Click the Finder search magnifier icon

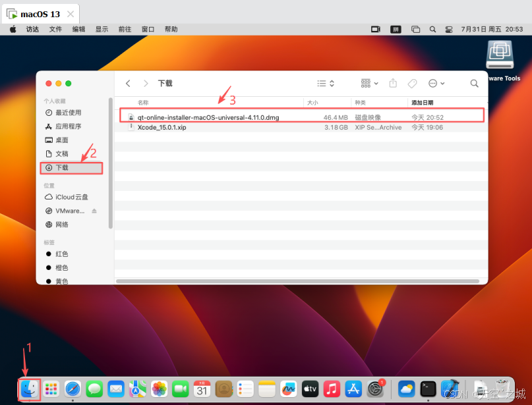click(x=475, y=84)
